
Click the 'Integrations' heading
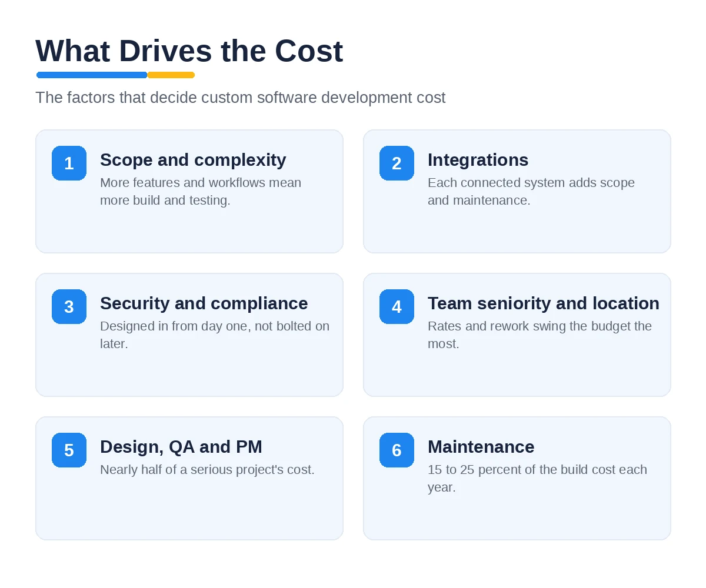coord(478,160)
